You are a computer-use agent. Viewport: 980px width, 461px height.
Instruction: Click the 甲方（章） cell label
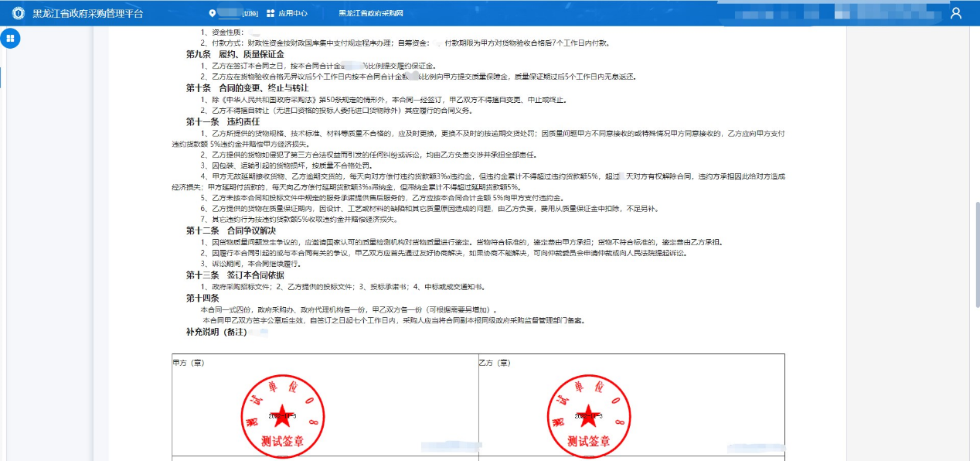(x=189, y=362)
